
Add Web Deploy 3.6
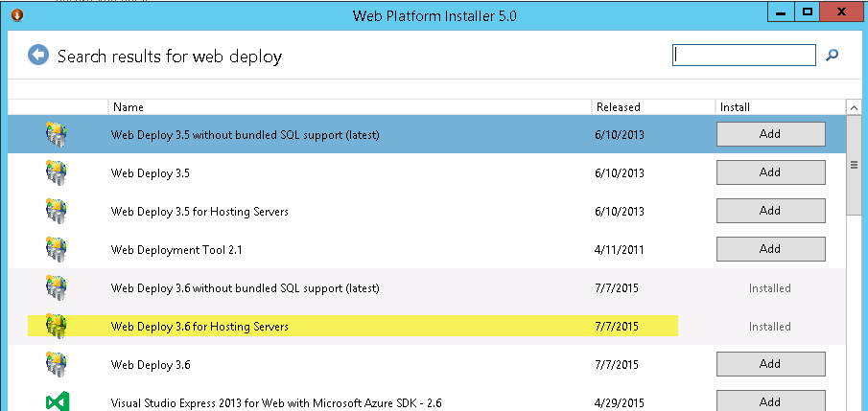(x=770, y=364)
